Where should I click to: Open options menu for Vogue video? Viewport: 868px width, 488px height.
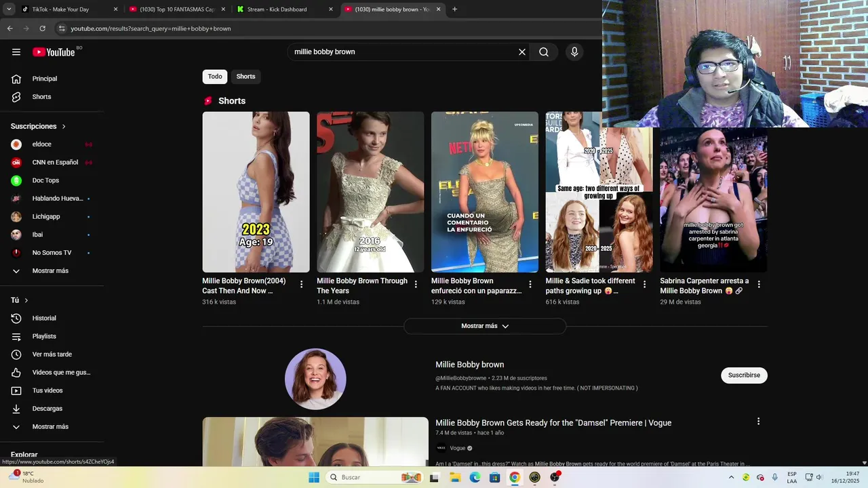758,422
